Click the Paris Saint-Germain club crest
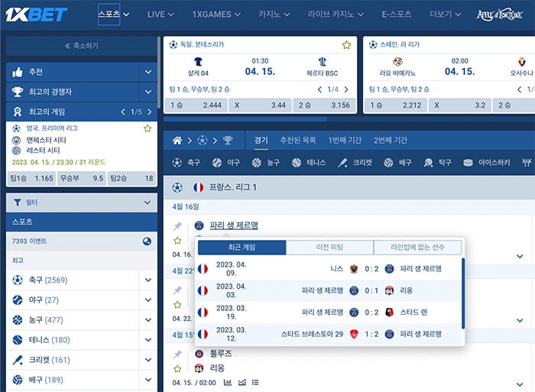 (199, 225)
